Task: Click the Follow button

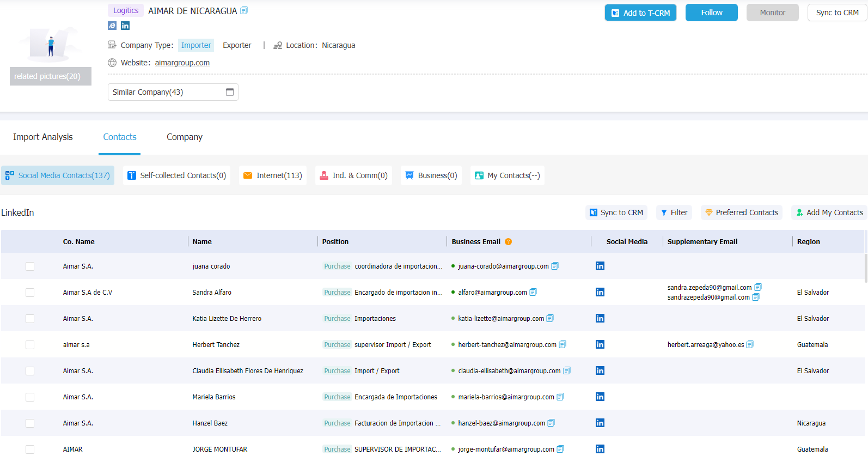Action: tap(712, 13)
